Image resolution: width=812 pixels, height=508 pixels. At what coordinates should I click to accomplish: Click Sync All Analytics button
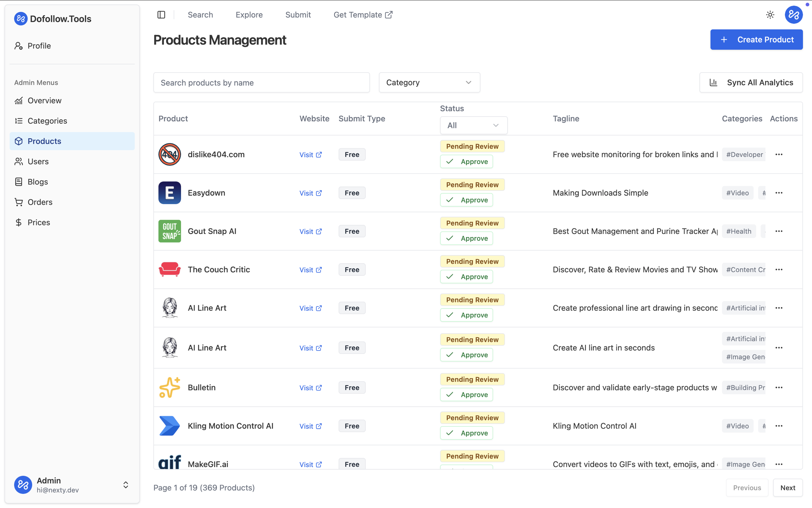pos(751,82)
